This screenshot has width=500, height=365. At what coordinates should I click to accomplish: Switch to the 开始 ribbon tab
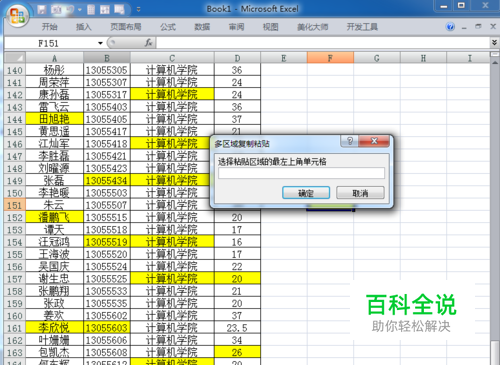49,27
